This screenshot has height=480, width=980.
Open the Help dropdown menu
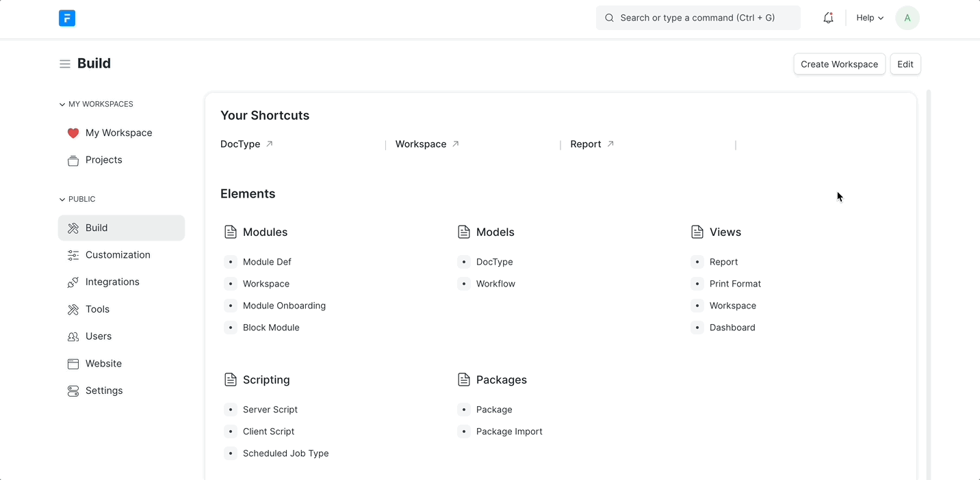(868, 18)
